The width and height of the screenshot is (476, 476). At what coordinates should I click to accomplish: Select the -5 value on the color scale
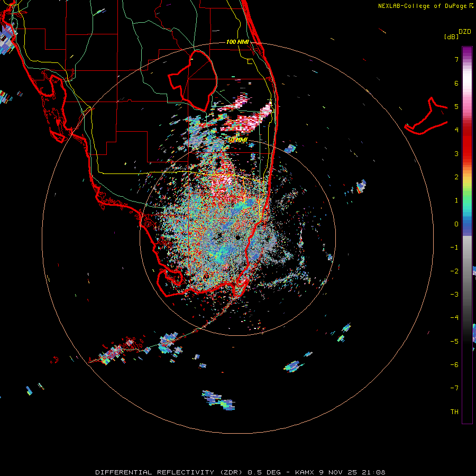(454, 342)
